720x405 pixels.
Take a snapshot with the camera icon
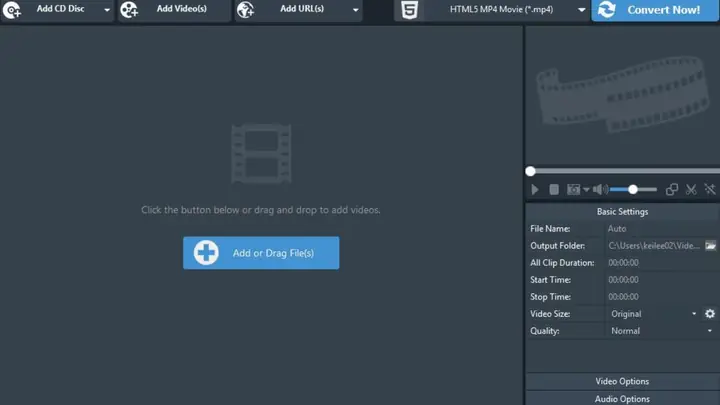tap(574, 190)
